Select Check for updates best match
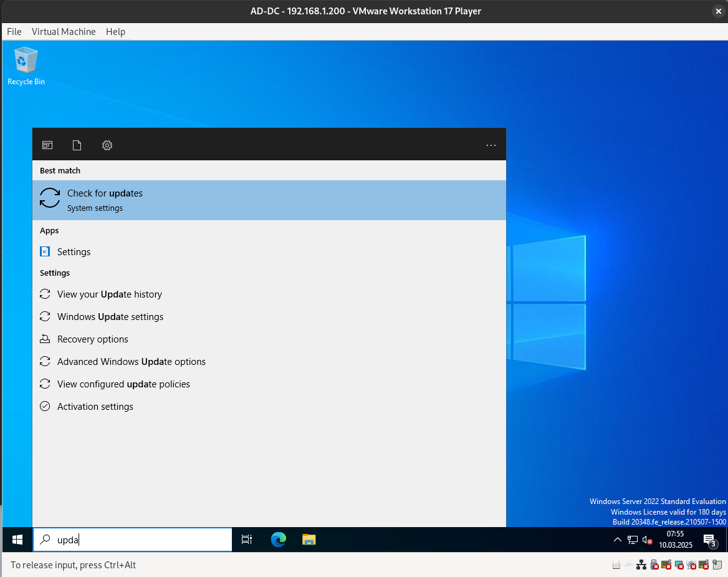Screen dimensions: 728x577 click(x=269, y=200)
